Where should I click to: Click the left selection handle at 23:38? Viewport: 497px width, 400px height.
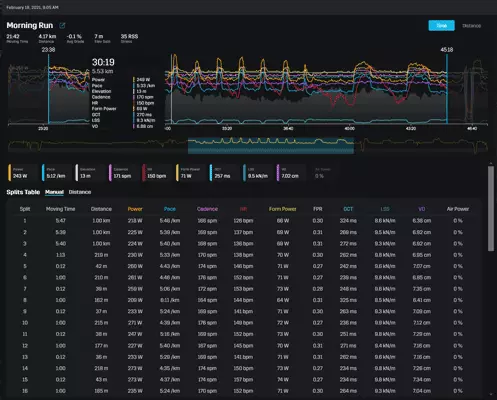[49, 88]
